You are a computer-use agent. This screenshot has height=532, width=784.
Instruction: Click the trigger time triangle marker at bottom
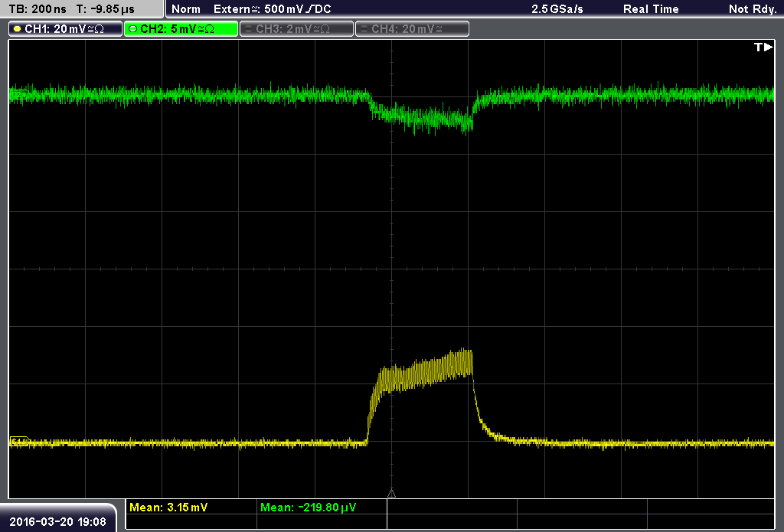point(391,494)
